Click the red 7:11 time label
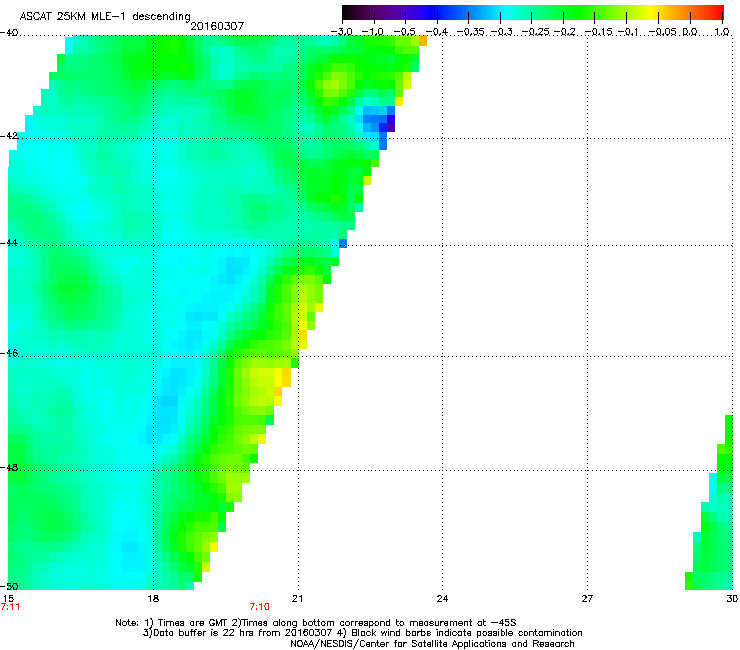The width and height of the screenshot is (740, 650). (x=10, y=607)
